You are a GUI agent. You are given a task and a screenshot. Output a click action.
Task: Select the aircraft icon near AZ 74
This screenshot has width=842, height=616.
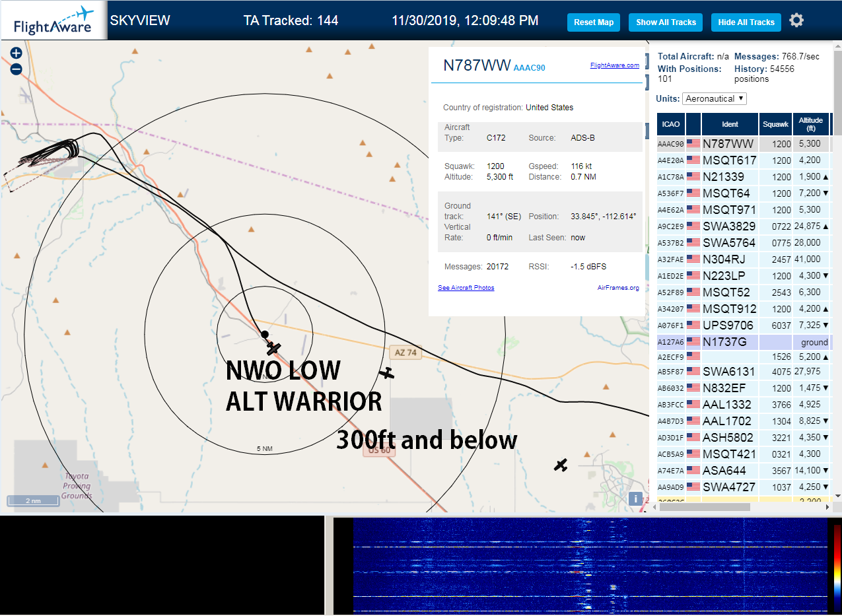click(386, 374)
